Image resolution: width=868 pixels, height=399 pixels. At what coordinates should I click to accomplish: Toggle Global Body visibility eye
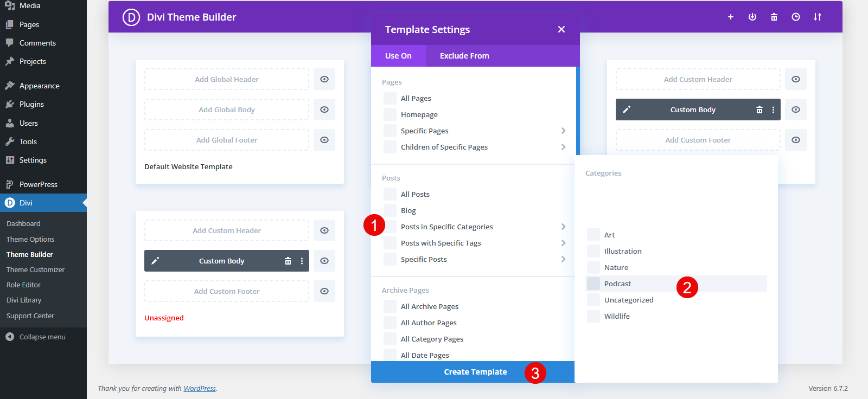[x=324, y=110]
